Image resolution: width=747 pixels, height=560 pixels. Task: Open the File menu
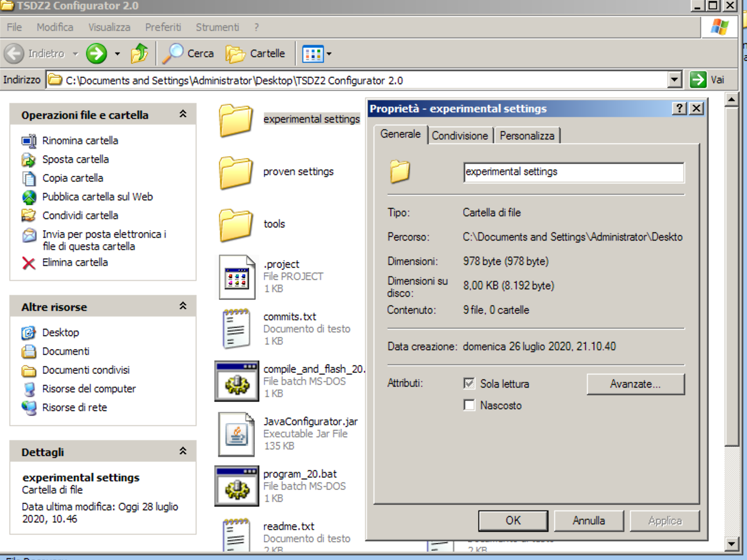click(14, 27)
